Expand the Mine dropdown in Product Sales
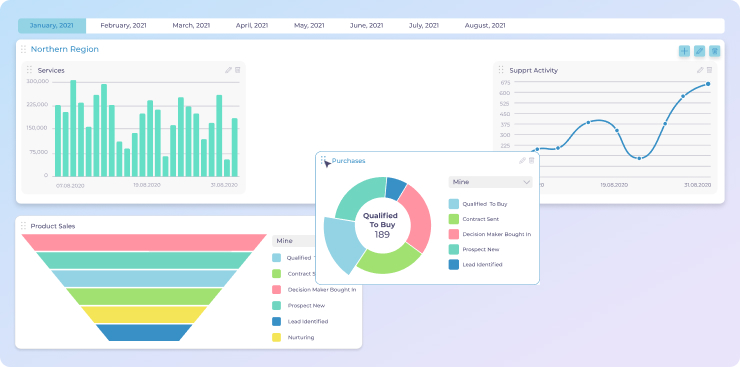This screenshot has height=367, width=740. click(294, 241)
